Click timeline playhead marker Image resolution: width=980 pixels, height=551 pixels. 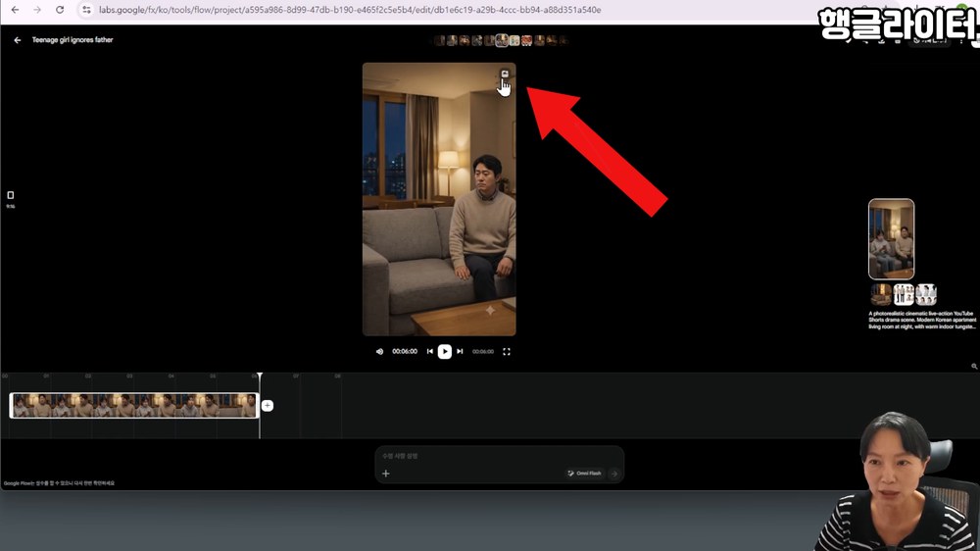(x=260, y=376)
